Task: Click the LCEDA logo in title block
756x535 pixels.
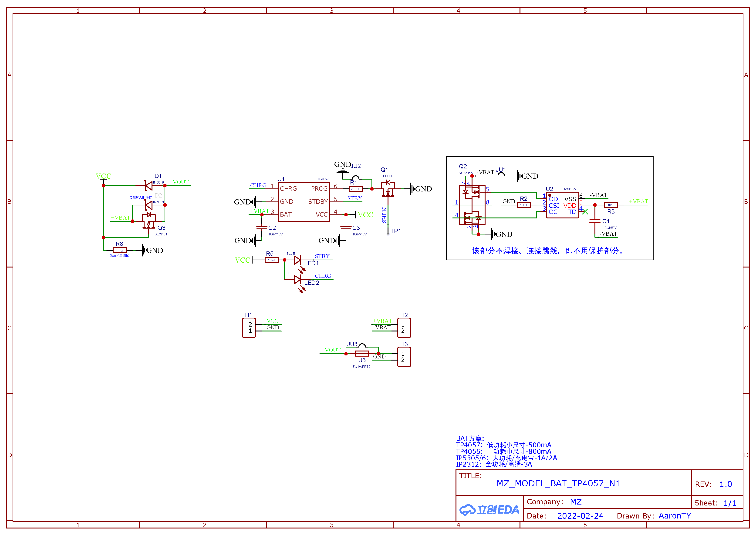Action: [489, 510]
